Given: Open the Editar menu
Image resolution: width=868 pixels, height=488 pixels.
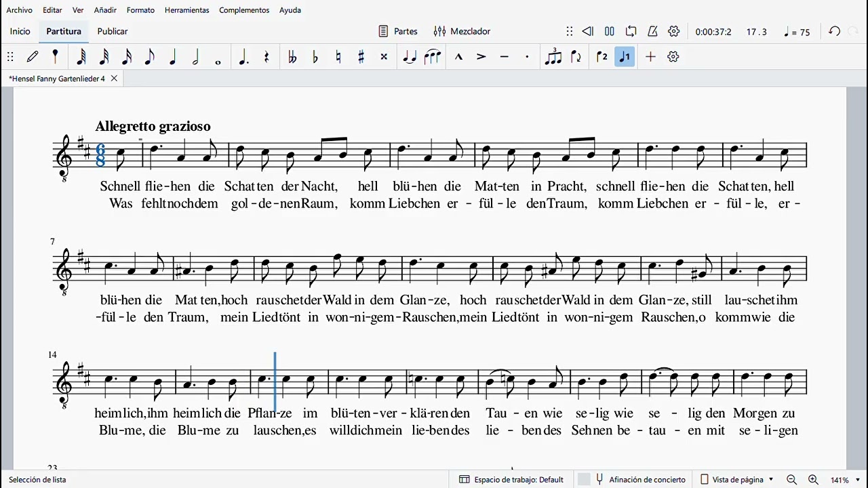Looking at the screenshot, I should [x=52, y=10].
